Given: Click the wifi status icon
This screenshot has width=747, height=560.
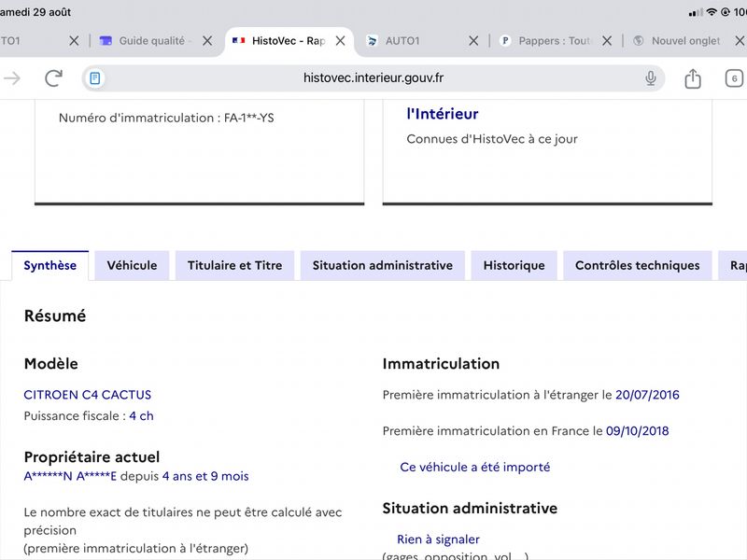Looking at the screenshot, I should coord(712,12).
